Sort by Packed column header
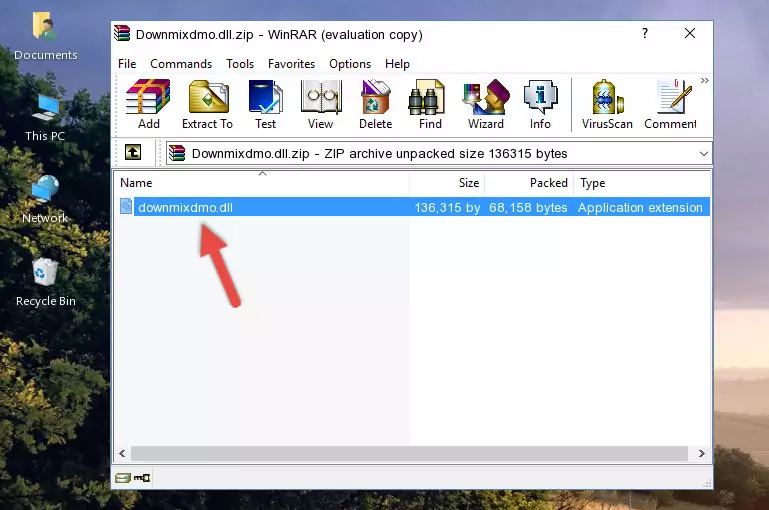Viewport: 769px width, 510px height. click(529, 183)
